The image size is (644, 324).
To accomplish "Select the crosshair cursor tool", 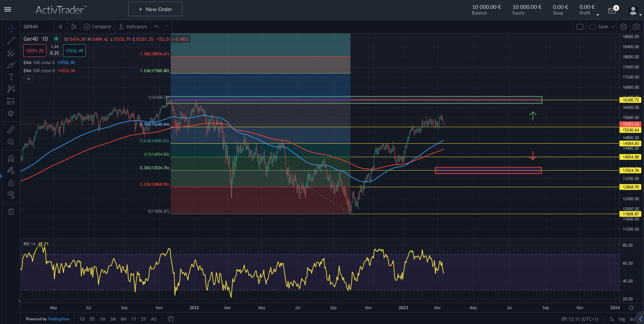I will [x=11, y=28].
